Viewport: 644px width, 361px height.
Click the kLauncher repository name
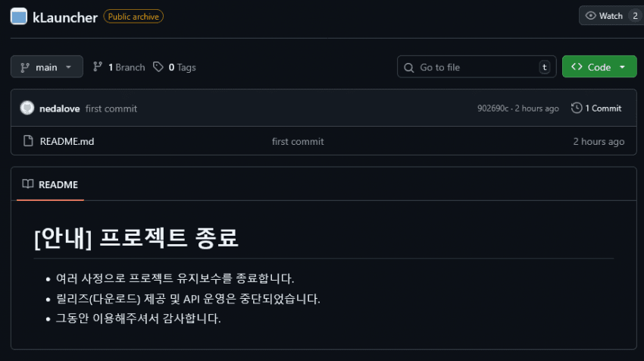point(65,17)
